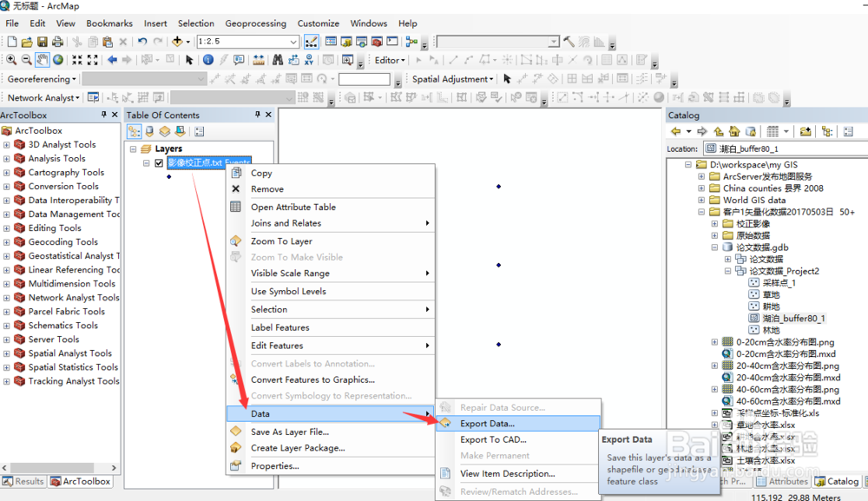The image size is (868, 501).
Task: Choose the Select Elements arrow tool
Action: [x=189, y=60]
